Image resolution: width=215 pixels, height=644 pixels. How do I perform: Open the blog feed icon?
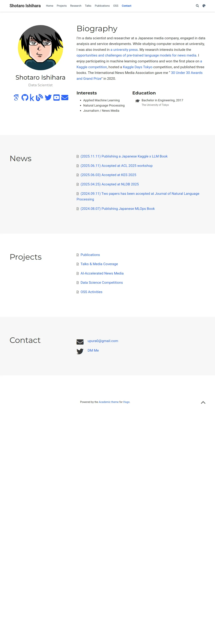click(39, 97)
